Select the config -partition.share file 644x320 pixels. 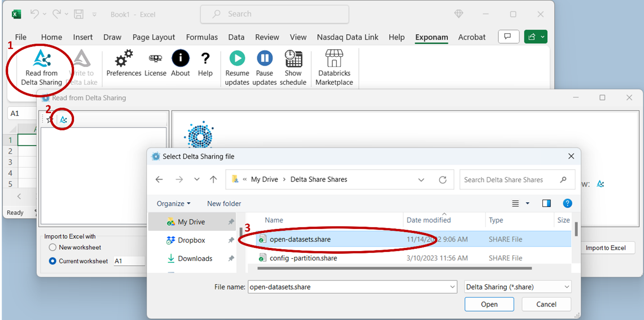click(x=303, y=258)
